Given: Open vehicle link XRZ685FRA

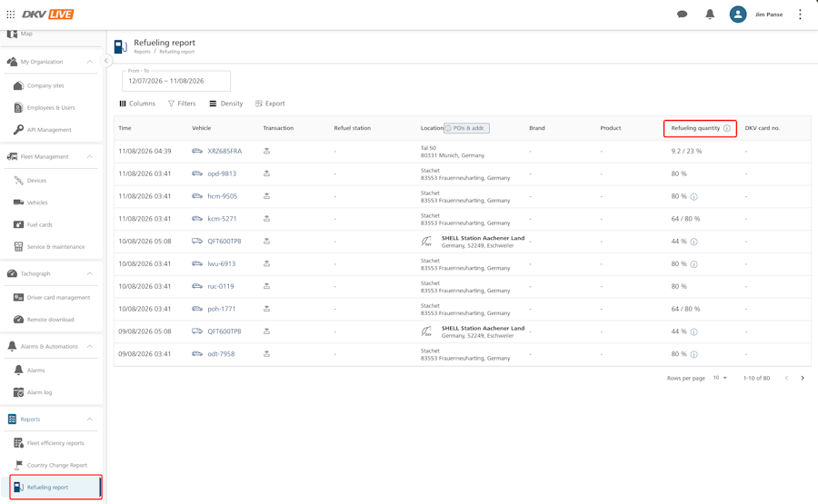Looking at the screenshot, I should point(224,151).
